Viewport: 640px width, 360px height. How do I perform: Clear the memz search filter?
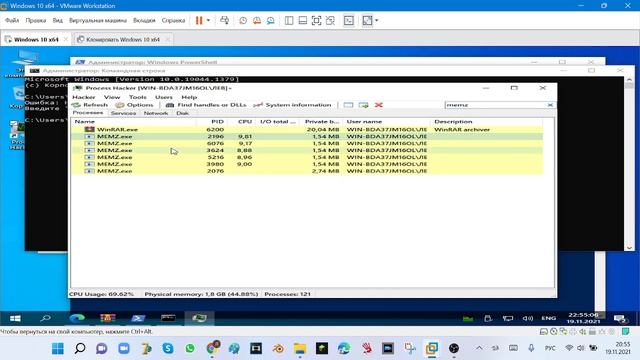[x=550, y=105]
